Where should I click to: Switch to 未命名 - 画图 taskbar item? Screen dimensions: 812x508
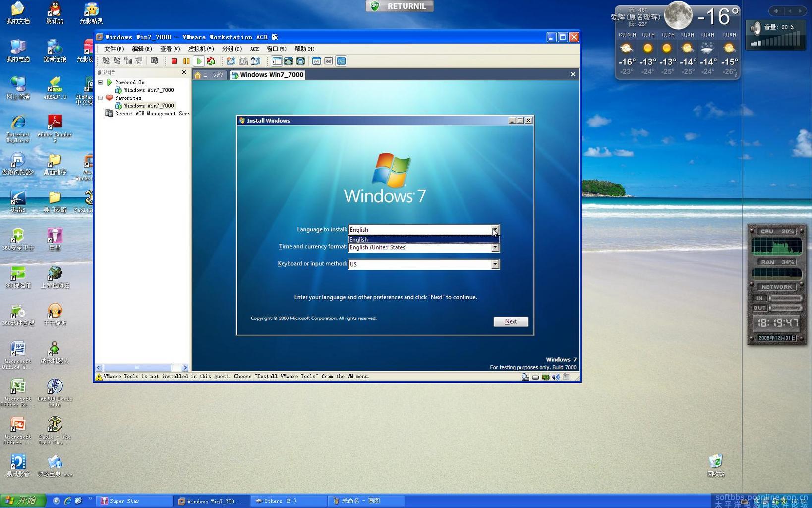(x=366, y=501)
